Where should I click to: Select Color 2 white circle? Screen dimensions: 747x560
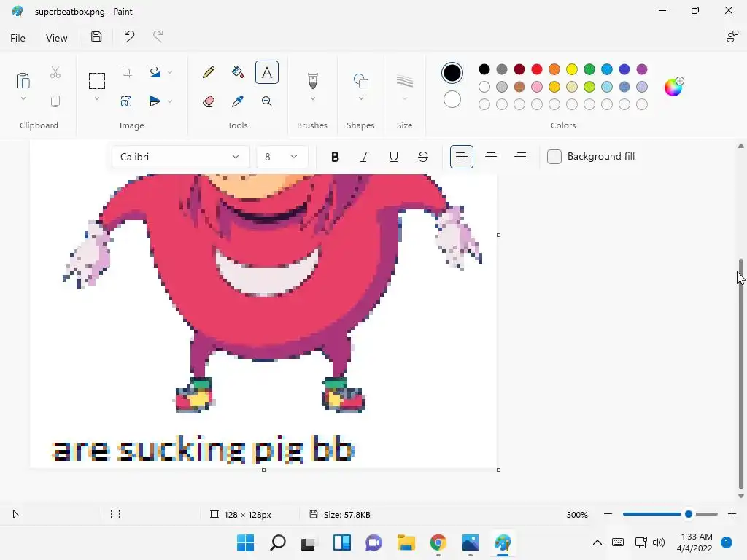tap(452, 99)
